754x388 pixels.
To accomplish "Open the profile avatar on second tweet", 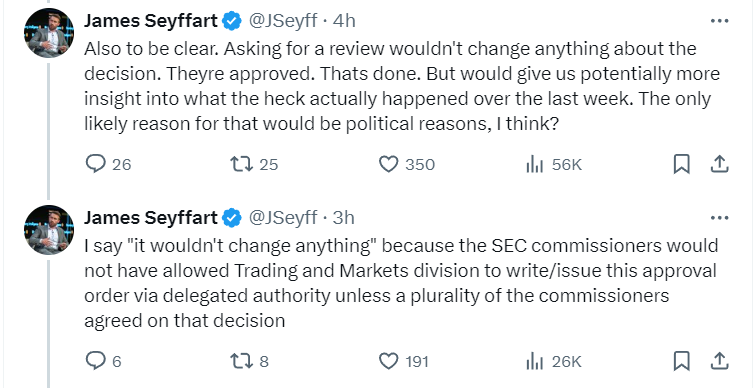I will pos(49,230).
